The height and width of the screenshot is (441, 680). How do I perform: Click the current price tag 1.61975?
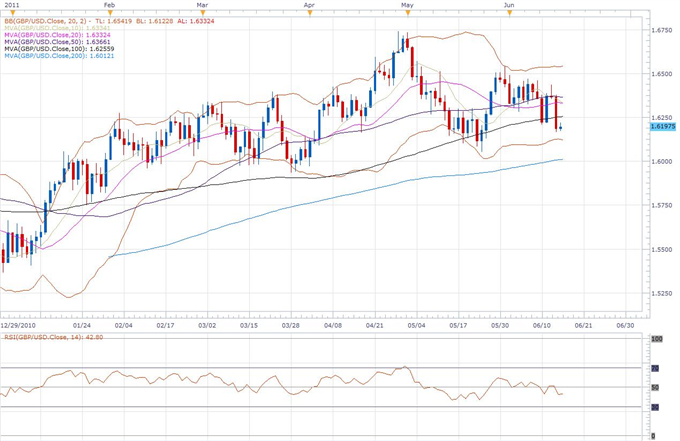(x=663, y=127)
